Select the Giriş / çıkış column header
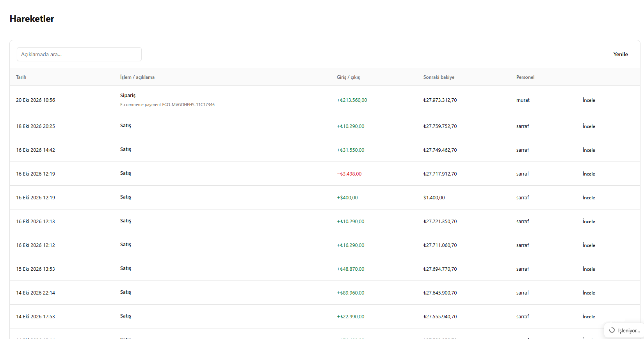Screen dimensions: 644x339 click(348, 77)
